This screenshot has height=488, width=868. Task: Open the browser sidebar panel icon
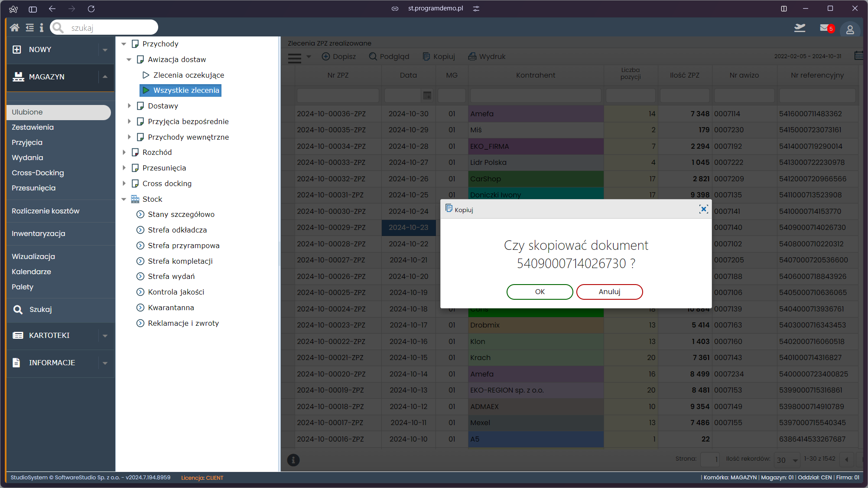click(x=33, y=9)
